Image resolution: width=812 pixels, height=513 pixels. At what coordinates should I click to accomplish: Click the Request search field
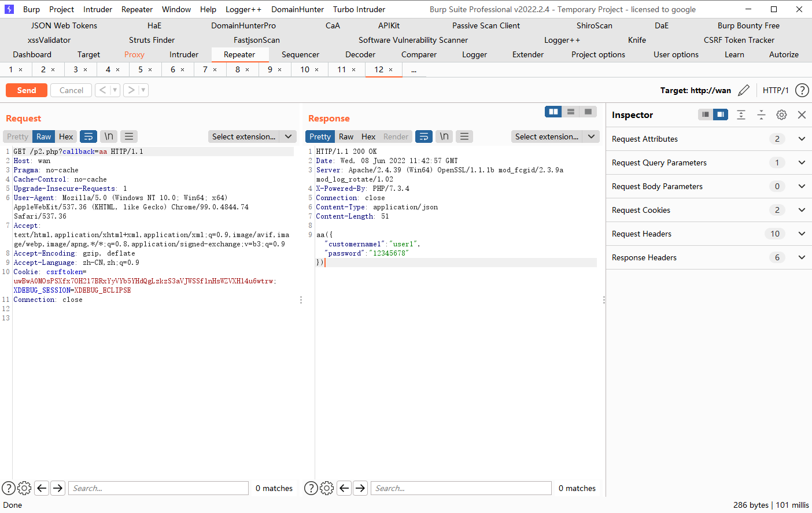coord(158,488)
